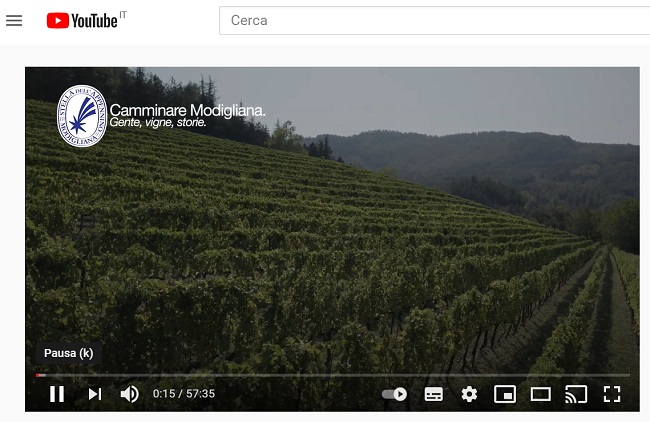Click the video progress bar

tap(330, 375)
